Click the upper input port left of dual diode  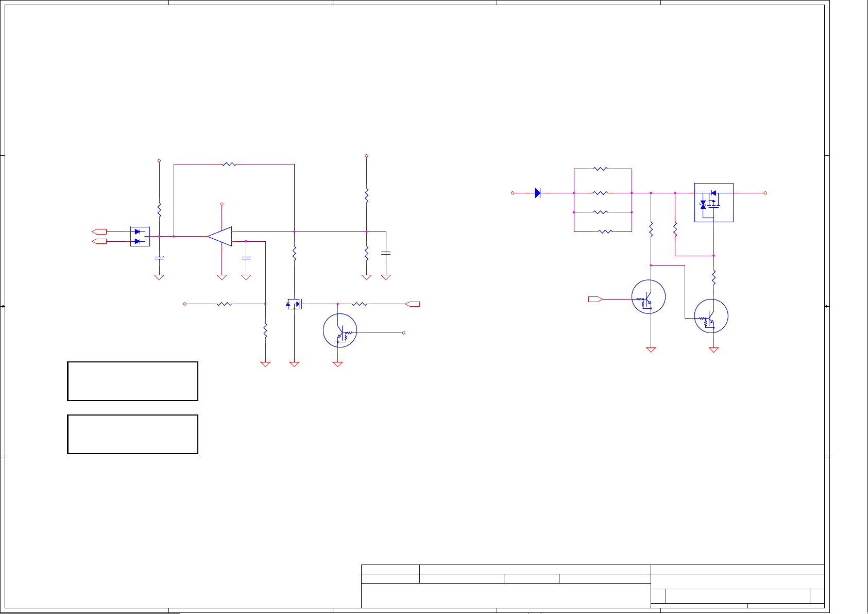pyautogui.click(x=99, y=231)
